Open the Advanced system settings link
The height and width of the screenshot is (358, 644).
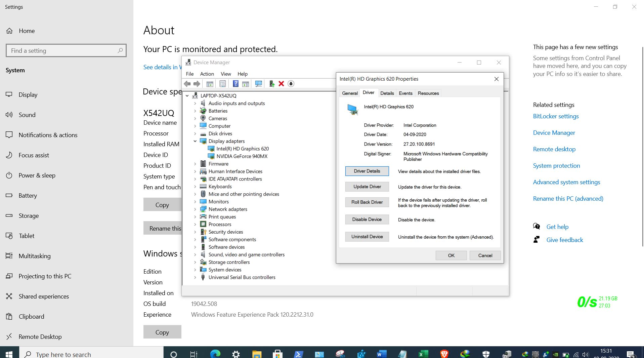click(x=566, y=182)
